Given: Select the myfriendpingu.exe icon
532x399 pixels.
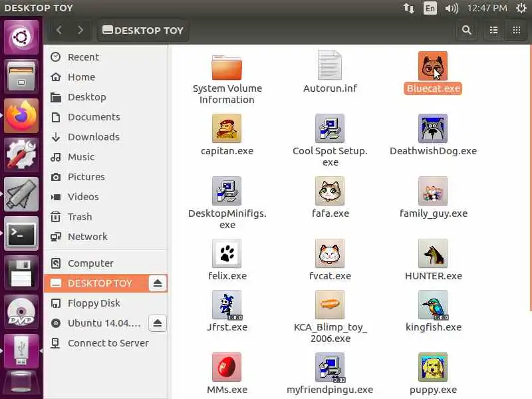Looking at the screenshot, I should [330, 367].
